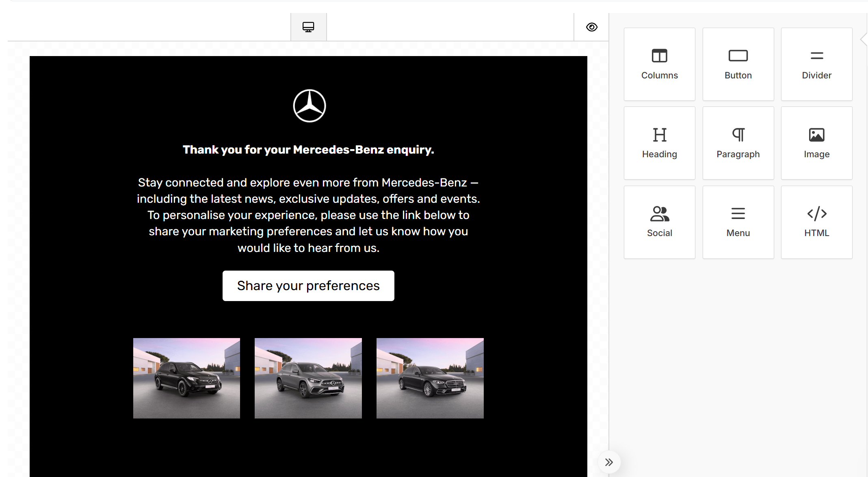The image size is (868, 477).
Task: Toggle preview with the eye icon
Action: tap(591, 27)
